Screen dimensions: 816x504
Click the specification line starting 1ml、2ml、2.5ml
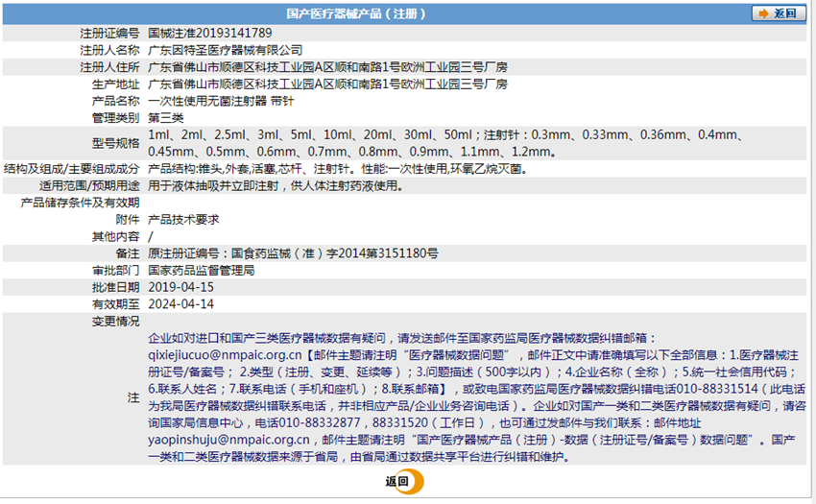coord(444,134)
